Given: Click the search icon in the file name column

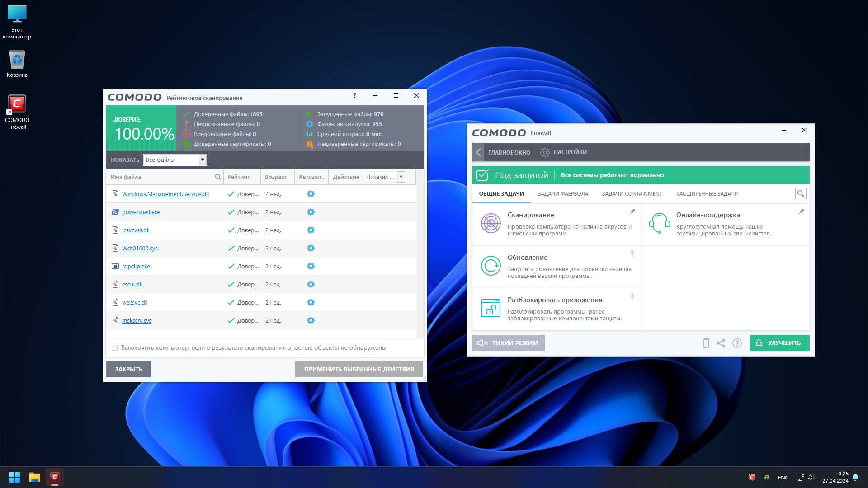Looking at the screenshot, I should click(217, 177).
